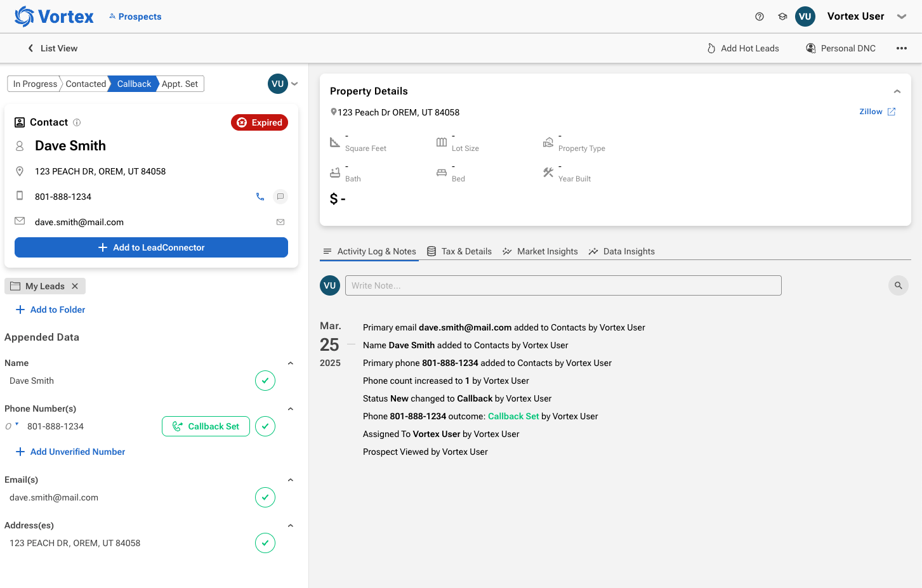922x588 pixels.
Task: Open the three-dot more options menu
Action: click(902, 48)
